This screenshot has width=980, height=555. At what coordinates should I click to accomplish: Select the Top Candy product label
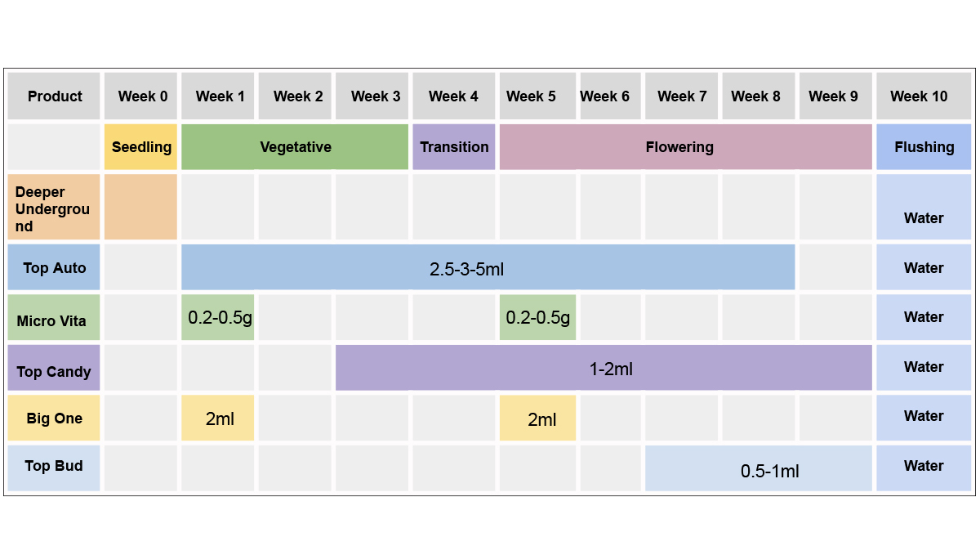click(54, 370)
